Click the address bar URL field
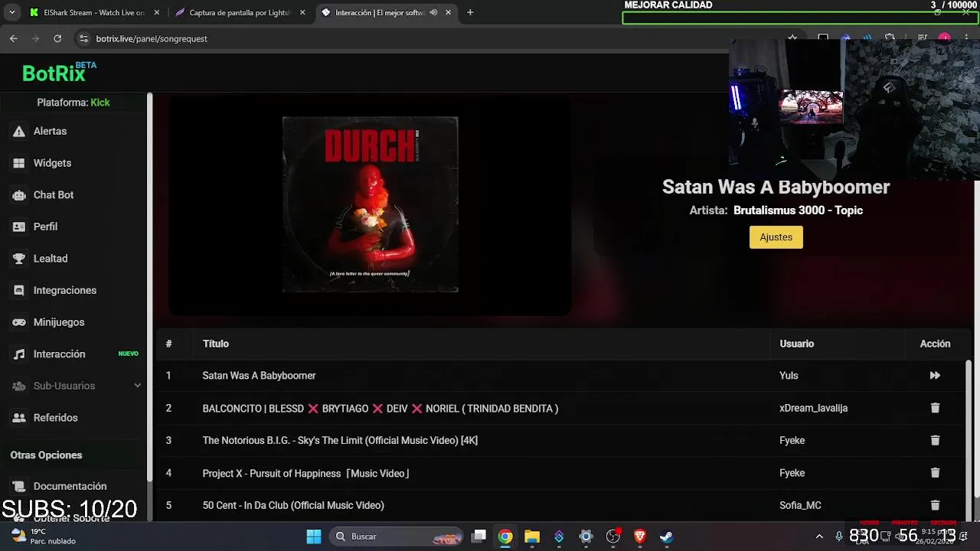The image size is (980, 551). click(x=429, y=38)
